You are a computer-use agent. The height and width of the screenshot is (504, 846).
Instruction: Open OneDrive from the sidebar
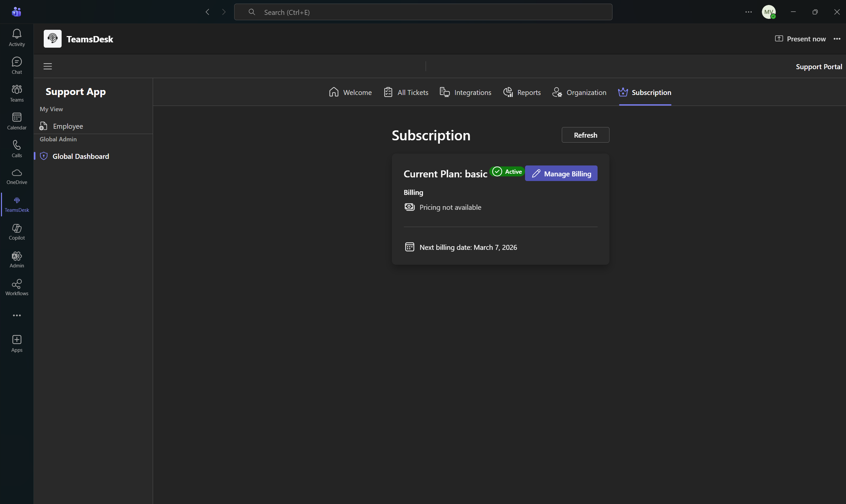(17, 176)
